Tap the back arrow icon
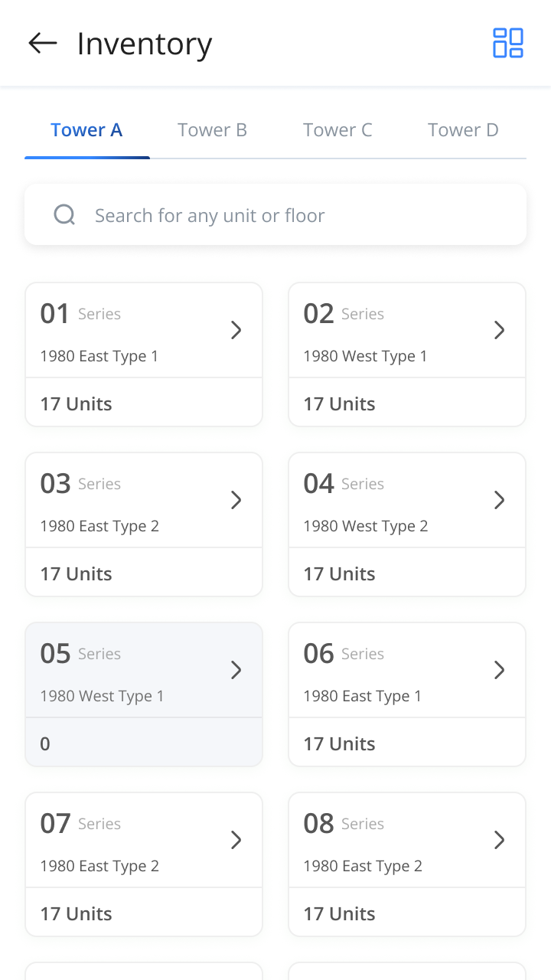The width and height of the screenshot is (551, 980). (x=43, y=44)
